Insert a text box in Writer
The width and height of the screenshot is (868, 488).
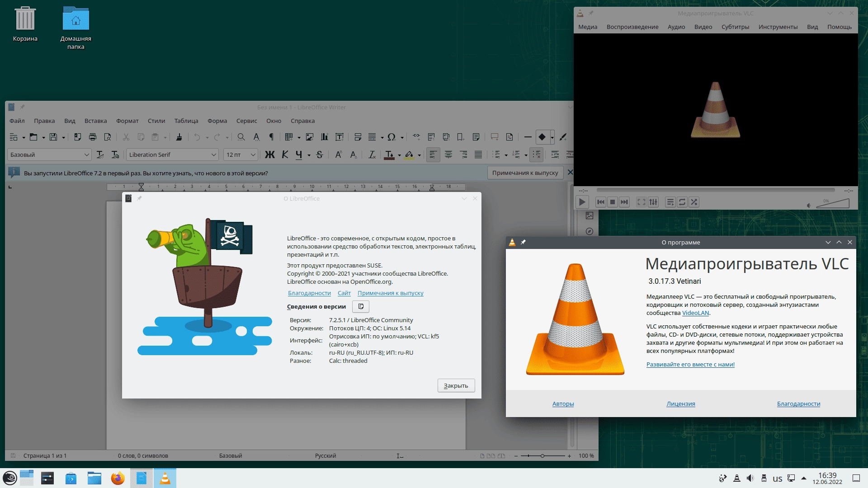click(x=340, y=137)
